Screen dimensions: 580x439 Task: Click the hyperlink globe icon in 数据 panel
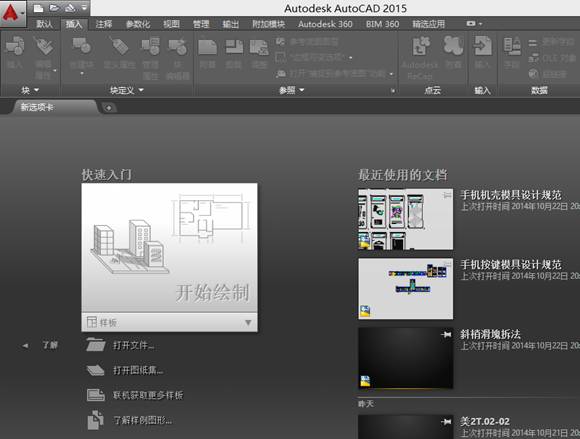click(x=533, y=74)
